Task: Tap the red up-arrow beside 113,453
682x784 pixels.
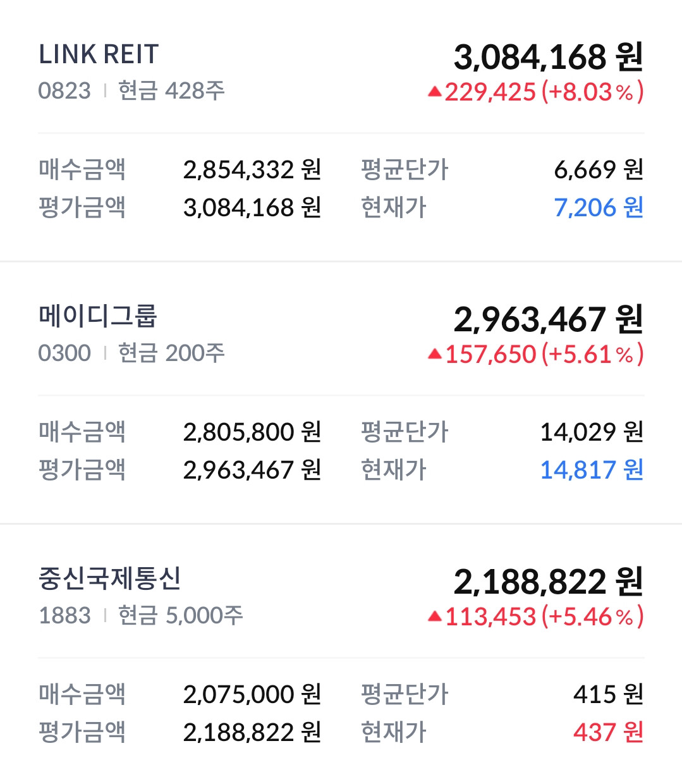Action: (x=434, y=617)
